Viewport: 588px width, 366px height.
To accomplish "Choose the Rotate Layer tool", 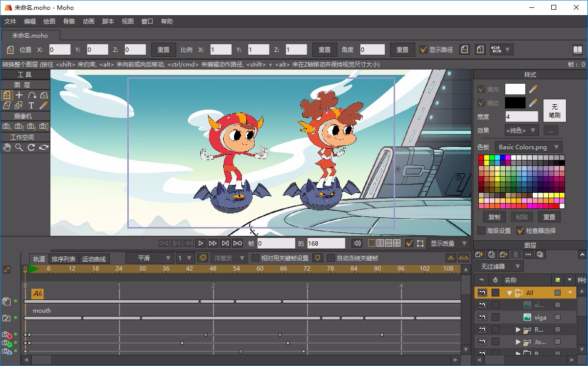I will pos(31,95).
